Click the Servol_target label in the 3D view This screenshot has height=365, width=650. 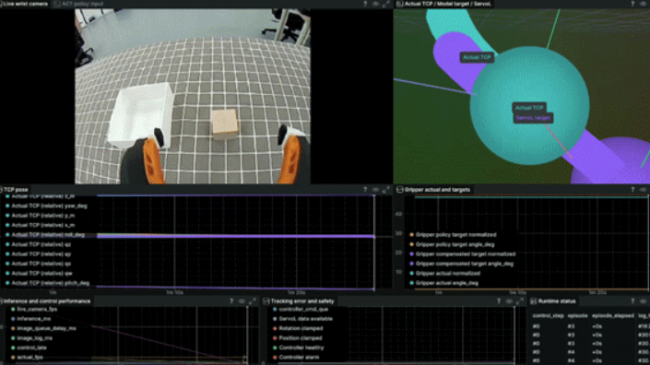[533, 118]
